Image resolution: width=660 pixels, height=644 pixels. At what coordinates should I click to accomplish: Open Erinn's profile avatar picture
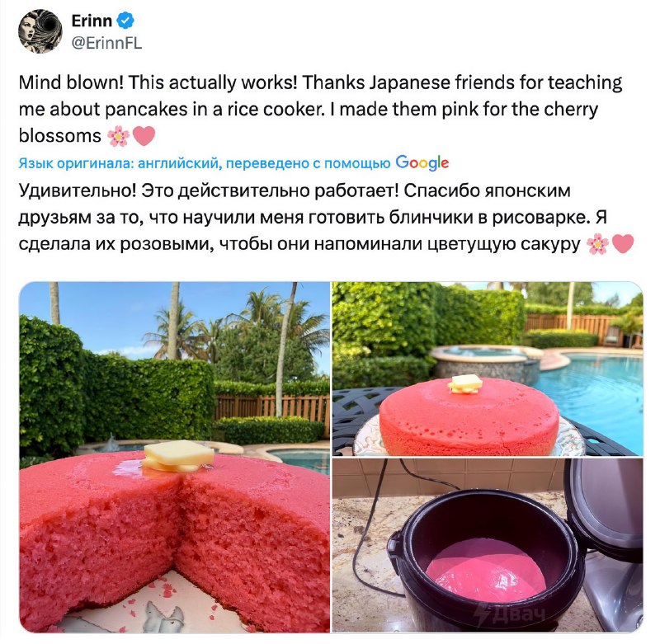click(40, 31)
